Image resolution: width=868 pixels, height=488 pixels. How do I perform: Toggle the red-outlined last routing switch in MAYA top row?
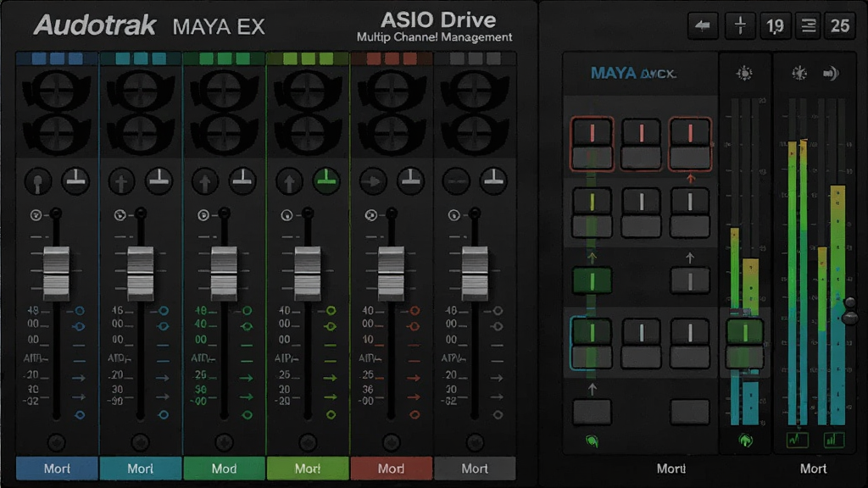[x=690, y=143]
